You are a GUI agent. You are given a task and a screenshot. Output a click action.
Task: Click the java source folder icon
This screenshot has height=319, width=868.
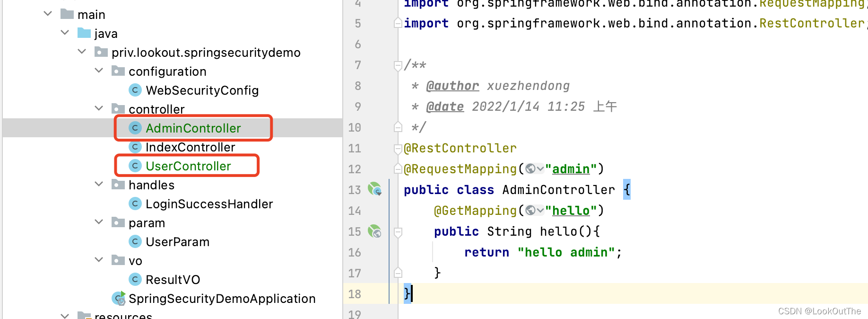point(84,33)
